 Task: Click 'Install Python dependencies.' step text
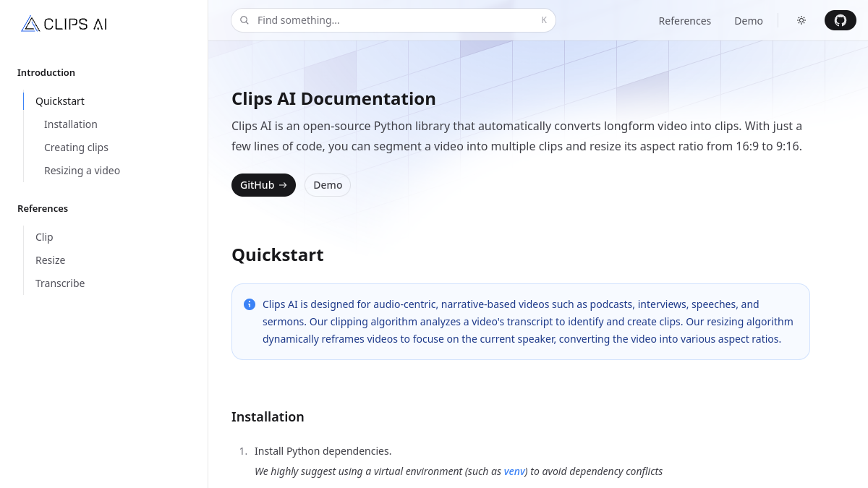[323, 451]
